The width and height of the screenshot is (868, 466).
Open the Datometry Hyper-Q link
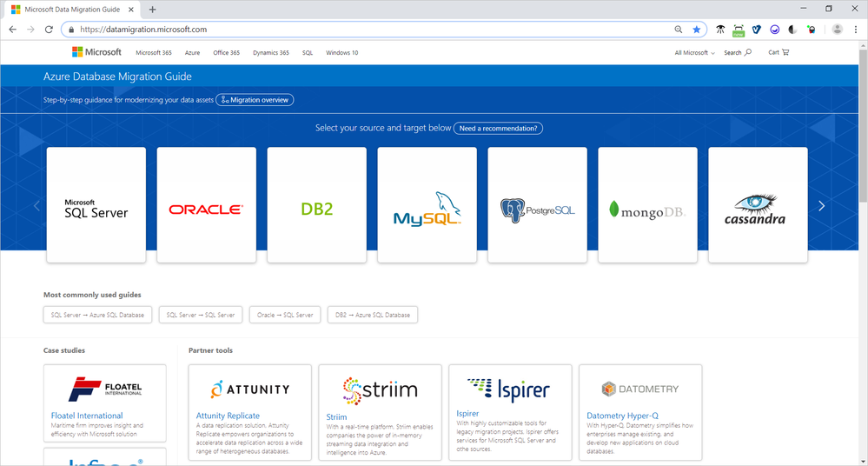coord(622,416)
